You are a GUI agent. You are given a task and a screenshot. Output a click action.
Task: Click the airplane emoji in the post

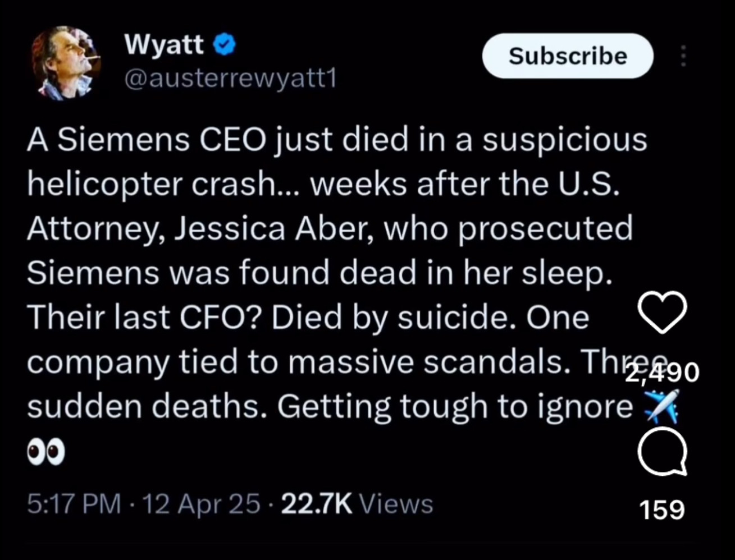[661, 406]
